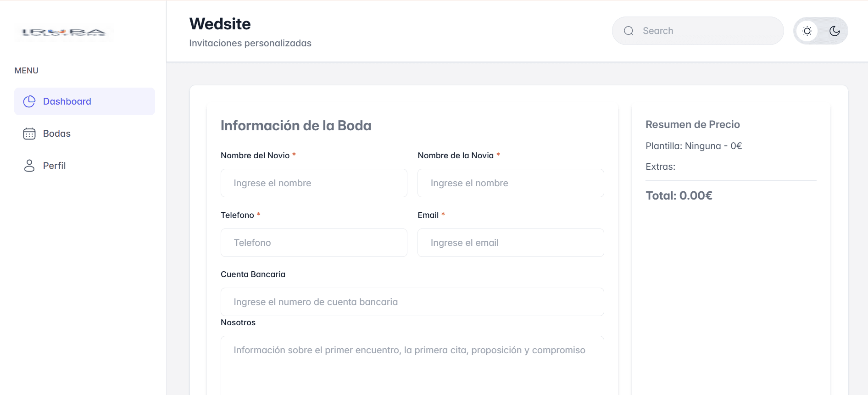The height and width of the screenshot is (395, 868).
Task: Click the Bodas calendar icon
Action: [x=29, y=134]
